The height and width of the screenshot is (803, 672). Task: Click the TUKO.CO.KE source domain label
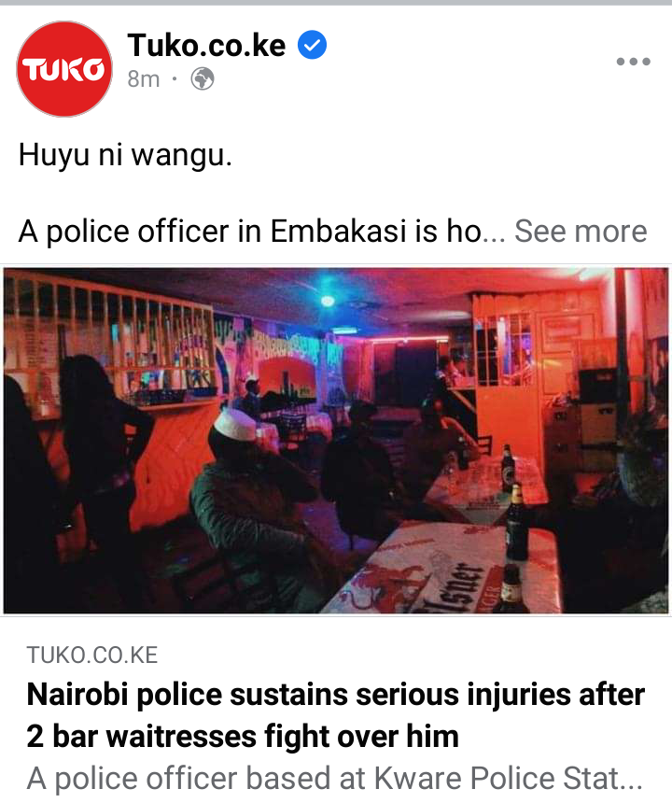click(x=92, y=655)
